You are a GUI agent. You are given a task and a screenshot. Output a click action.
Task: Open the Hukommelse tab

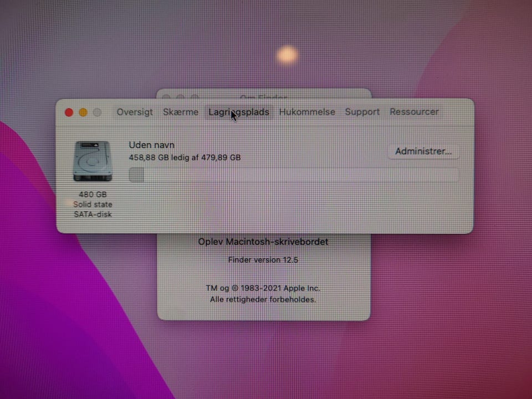coord(307,112)
